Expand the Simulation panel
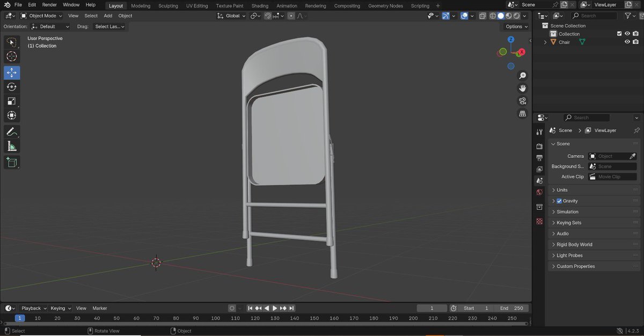Viewport: 644px width, 336px height. tap(595, 211)
